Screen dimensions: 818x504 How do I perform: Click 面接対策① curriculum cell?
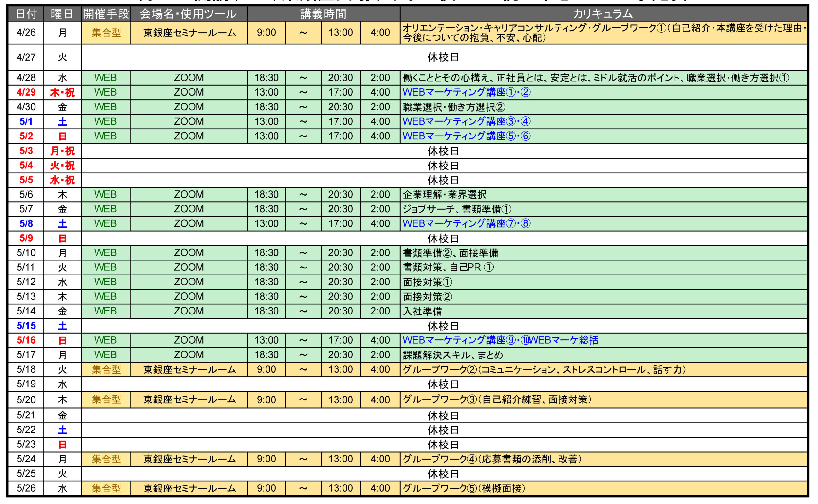coord(603,282)
